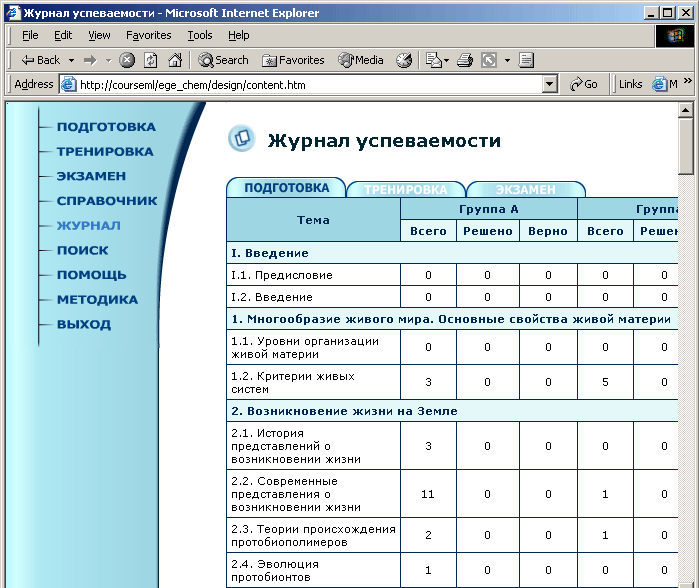
Task: Click '1.1. Уровни организации живой материи'
Action: pos(305,348)
